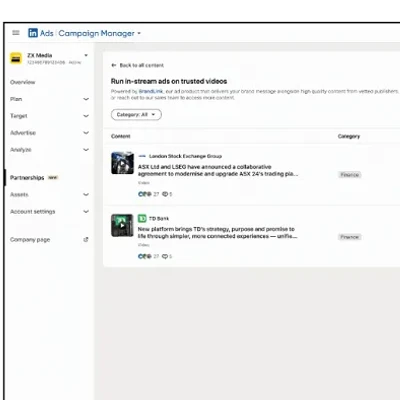Expand the Analyze section chevron
This screenshot has height=400, width=400.
(x=86, y=150)
